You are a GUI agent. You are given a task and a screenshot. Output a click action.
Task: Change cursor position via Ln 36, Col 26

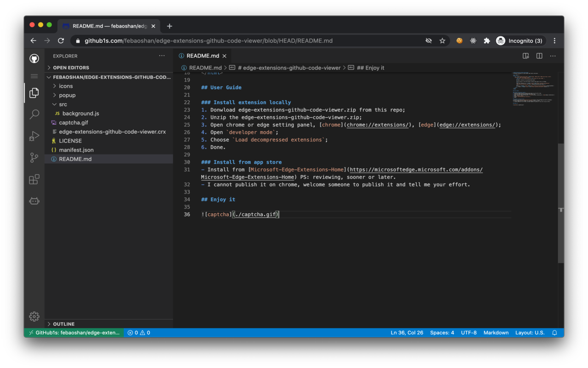click(x=407, y=333)
